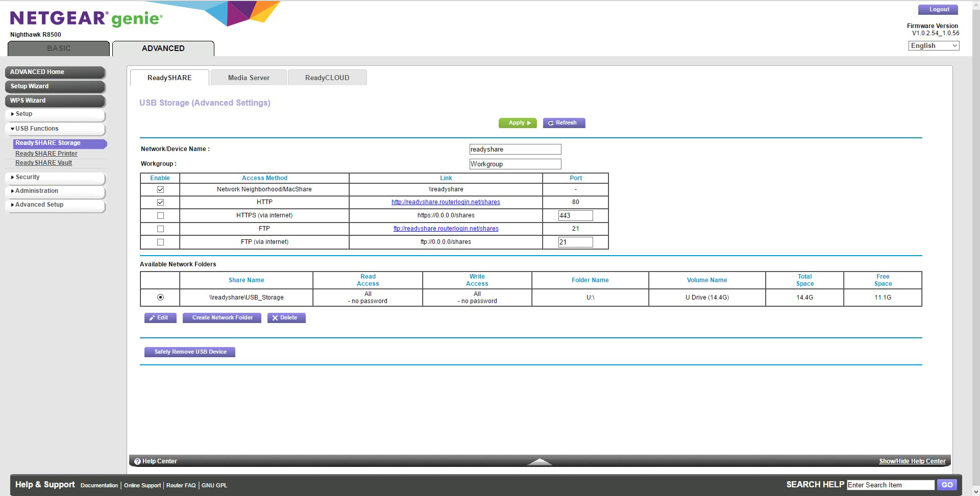Open the Router FAQ link
Viewport: 980px width, 496px height.
pyautogui.click(x=181, y=485)
